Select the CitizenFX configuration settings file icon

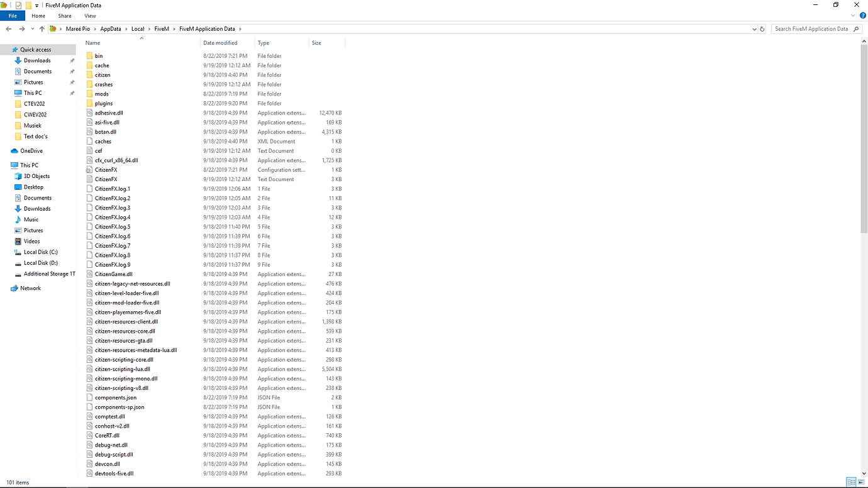tap(89, 170)
